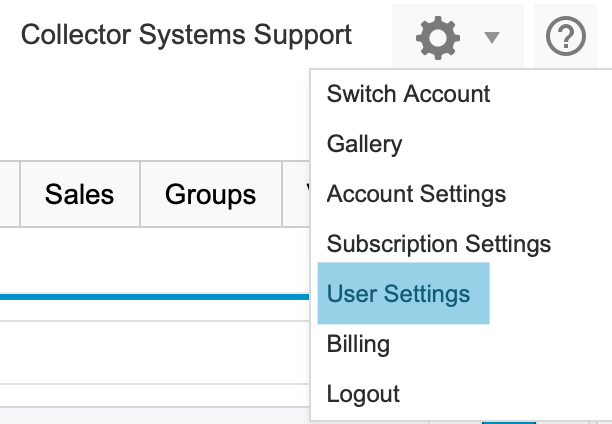Screen dimensions: 612x424
Task: Go to Billing from the menu
Action: click(x=358, y=344)
